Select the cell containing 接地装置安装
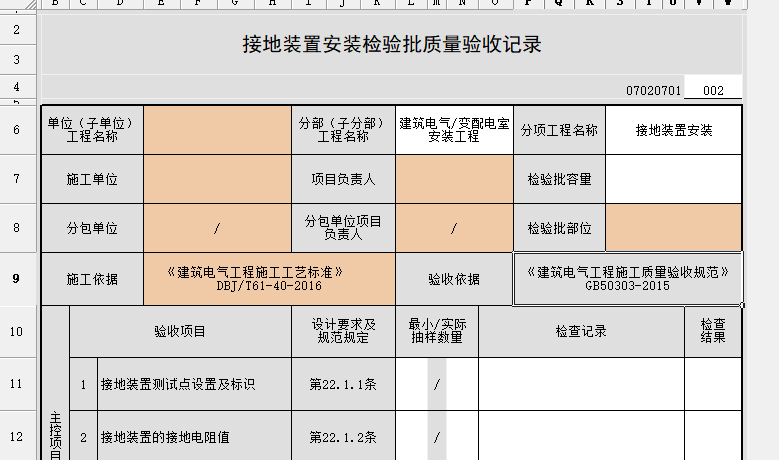The width and height of the screenshot is (779, 460). (674, 130)
